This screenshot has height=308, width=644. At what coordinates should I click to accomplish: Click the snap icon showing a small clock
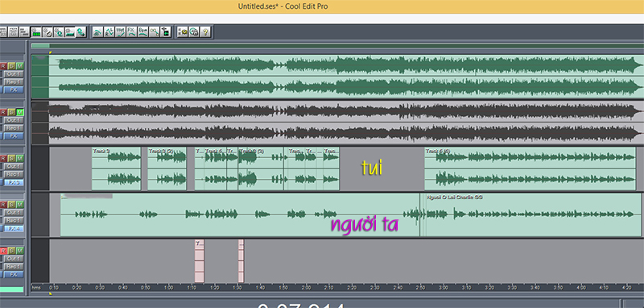click(47, 31)
